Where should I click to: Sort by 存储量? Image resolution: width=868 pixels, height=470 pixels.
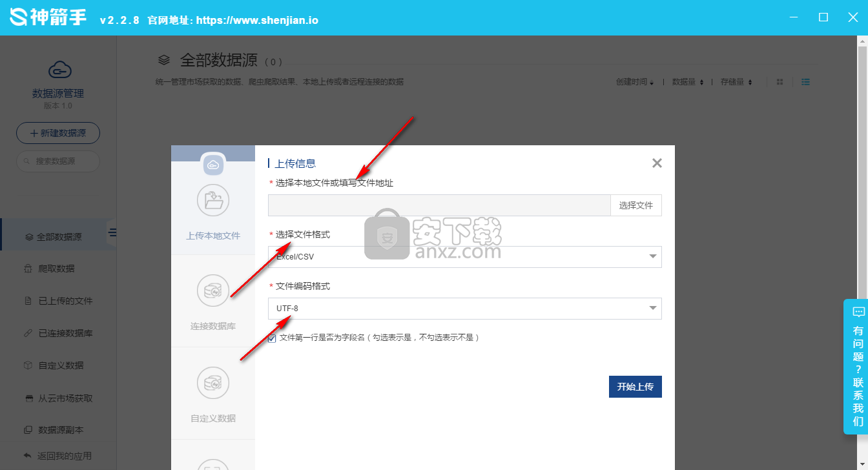[x=737, y=82]
